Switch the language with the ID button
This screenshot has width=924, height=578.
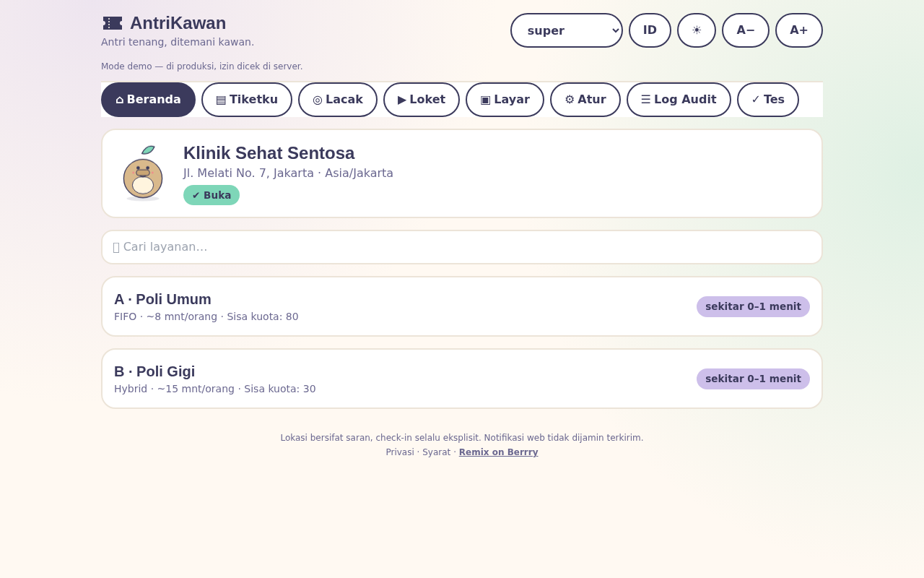tap(650, 30)
